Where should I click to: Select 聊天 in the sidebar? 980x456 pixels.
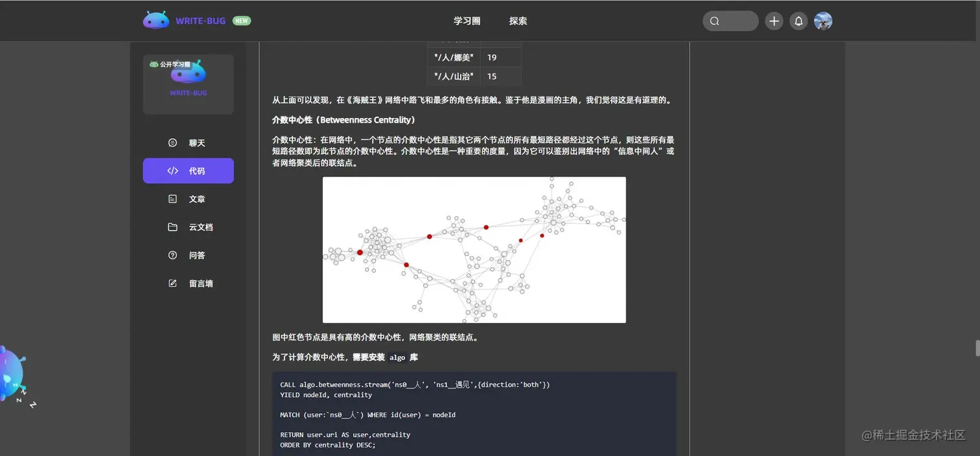tap(188, 143)
